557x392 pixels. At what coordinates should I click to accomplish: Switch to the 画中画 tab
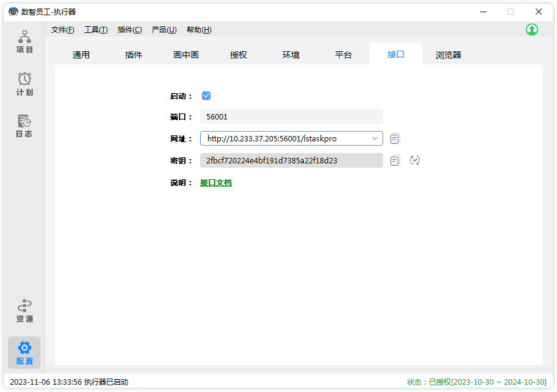(x=186, y=55)
